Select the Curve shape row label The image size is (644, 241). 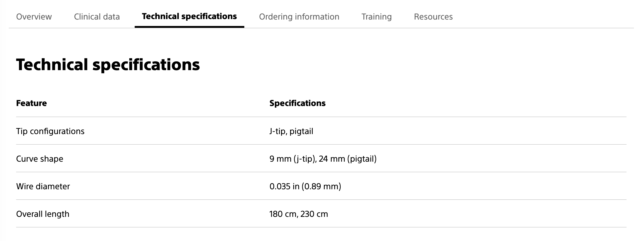[40, 159]
